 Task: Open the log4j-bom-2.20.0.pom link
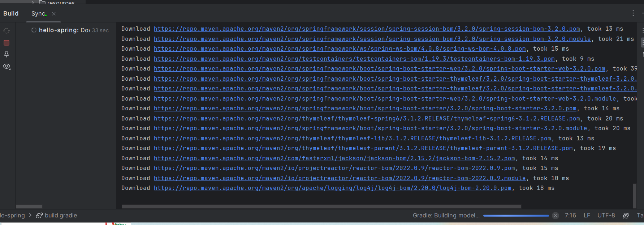click(332, 188)
